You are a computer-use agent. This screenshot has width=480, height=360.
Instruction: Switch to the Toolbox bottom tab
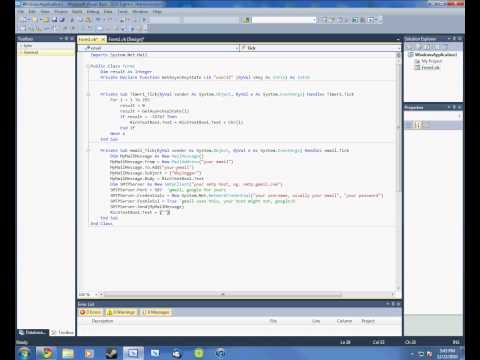(x=62, y=332)
